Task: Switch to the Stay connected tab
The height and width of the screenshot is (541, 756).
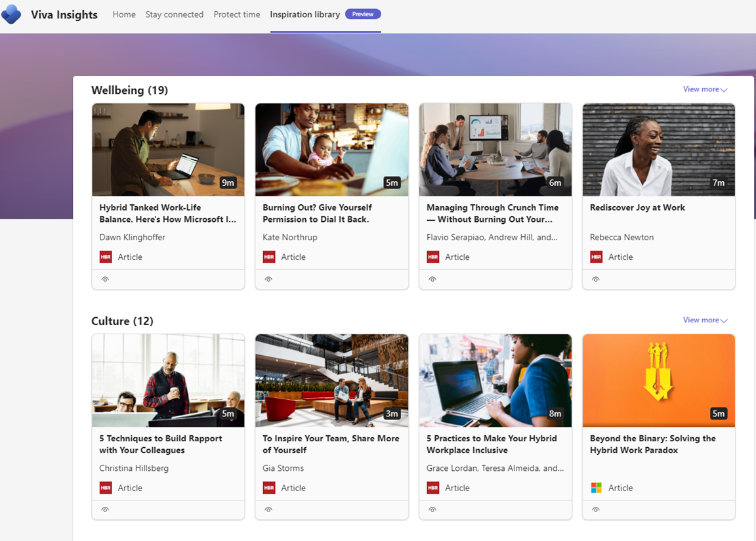Action: (x=175, y=14)
